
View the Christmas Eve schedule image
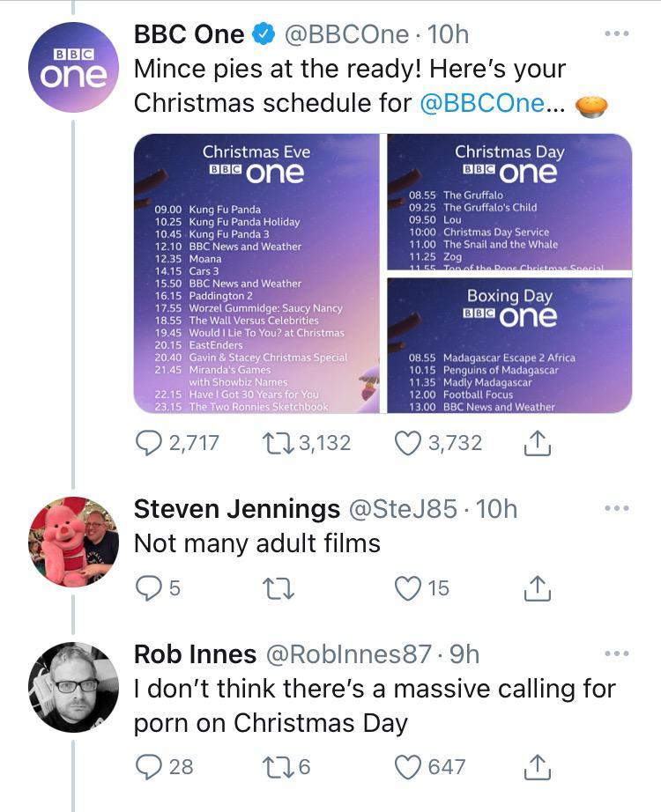[x=256, y=273]
